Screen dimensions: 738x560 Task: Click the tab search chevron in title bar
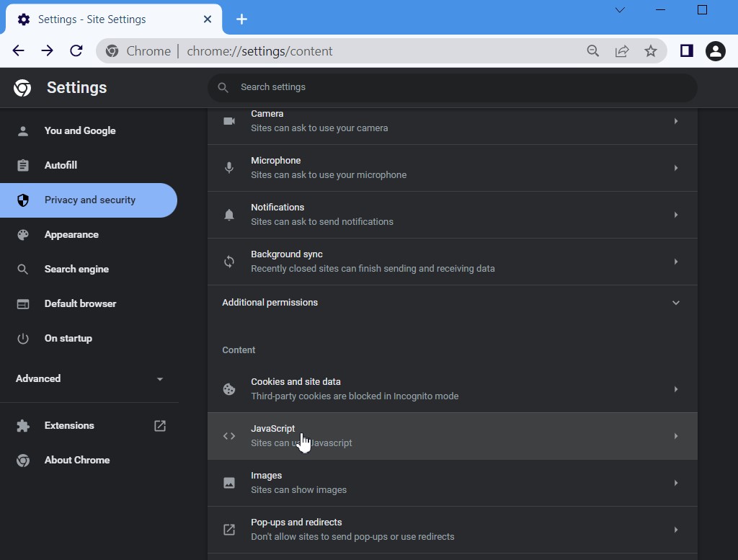620,10
